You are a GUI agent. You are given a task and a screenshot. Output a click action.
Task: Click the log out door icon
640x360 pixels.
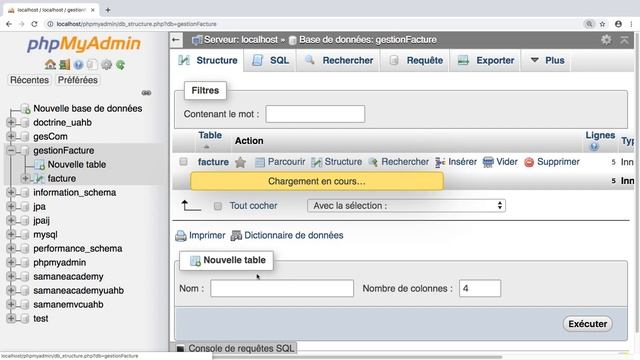pos(64,64)
